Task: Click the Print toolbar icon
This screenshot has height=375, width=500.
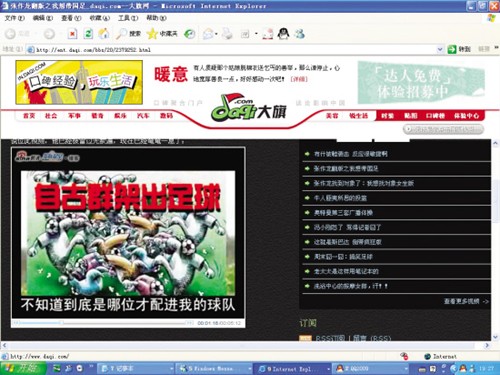Action: 227,34
